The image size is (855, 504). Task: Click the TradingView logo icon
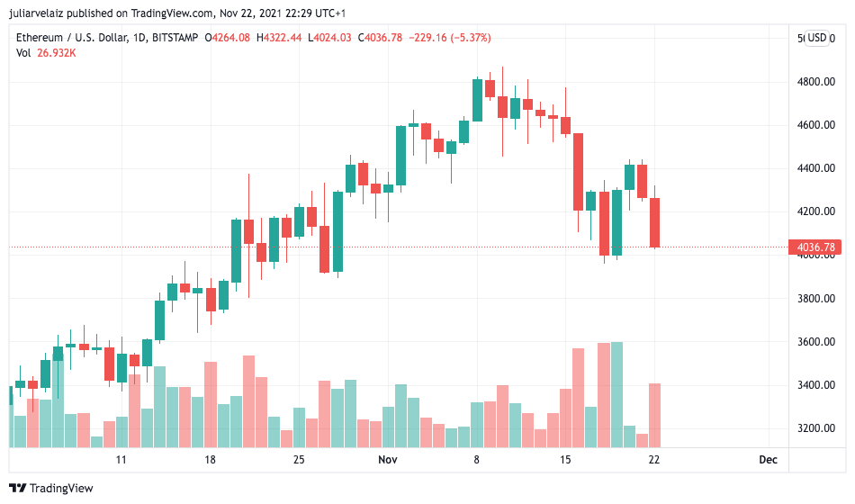pyautogui.click(x=17, y=488)
